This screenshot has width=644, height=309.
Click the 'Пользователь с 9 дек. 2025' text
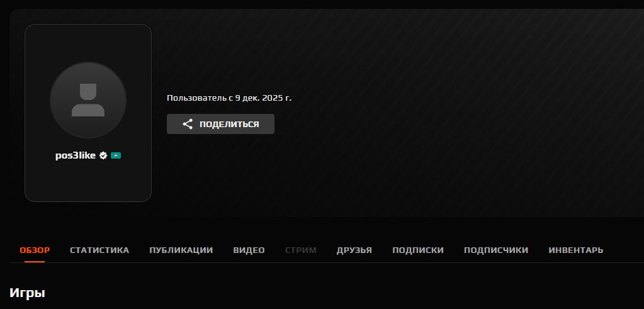(x=229, y=98)
